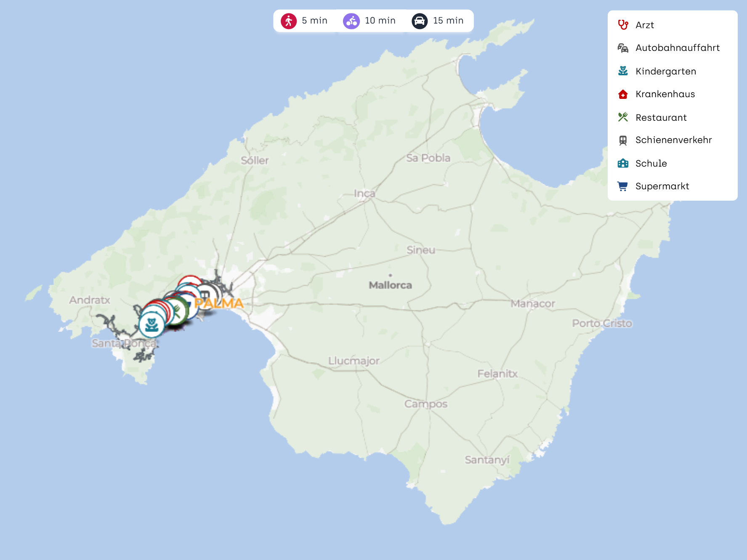Select Autobahnauffahrt in the legend
This screenshot has height=560, width=747.
click(677, 48)
